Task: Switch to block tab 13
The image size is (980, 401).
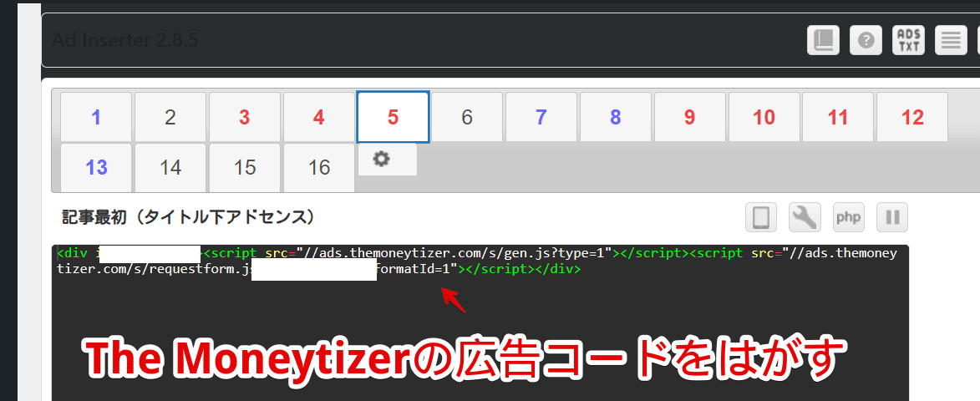Action: [x=96, y=167]
